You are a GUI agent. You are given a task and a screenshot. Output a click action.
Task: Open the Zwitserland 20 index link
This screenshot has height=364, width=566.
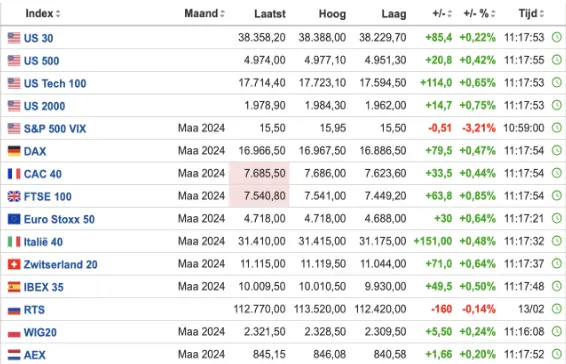click(x=61, y=264)
